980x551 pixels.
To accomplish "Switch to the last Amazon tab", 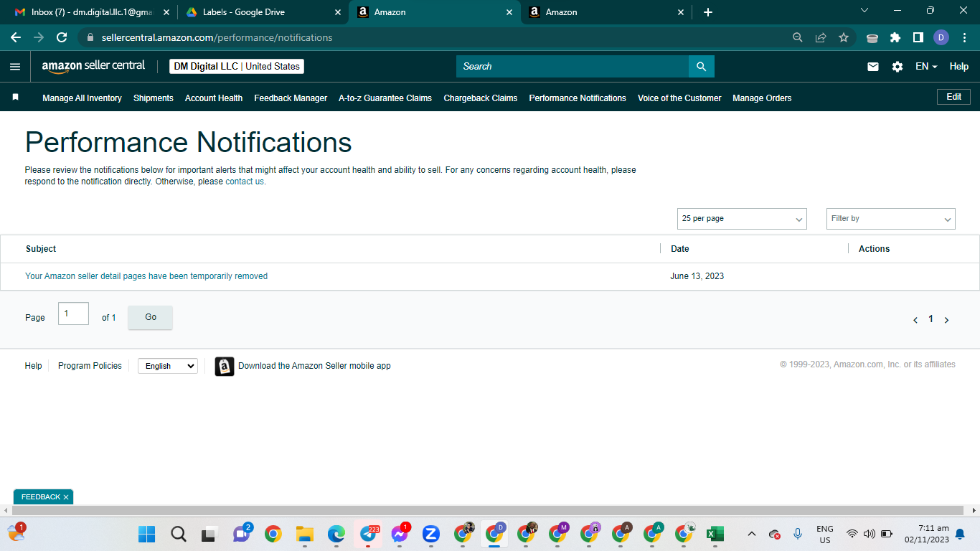I will (x=608, y=12).
